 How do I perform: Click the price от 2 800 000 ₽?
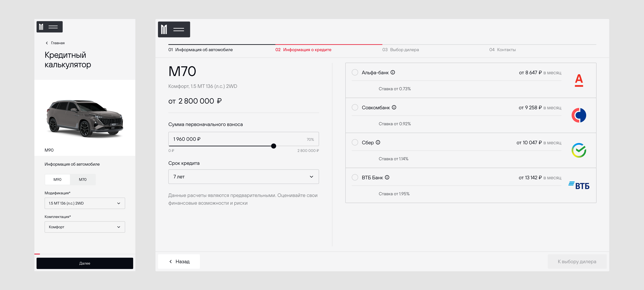[195, 101]
